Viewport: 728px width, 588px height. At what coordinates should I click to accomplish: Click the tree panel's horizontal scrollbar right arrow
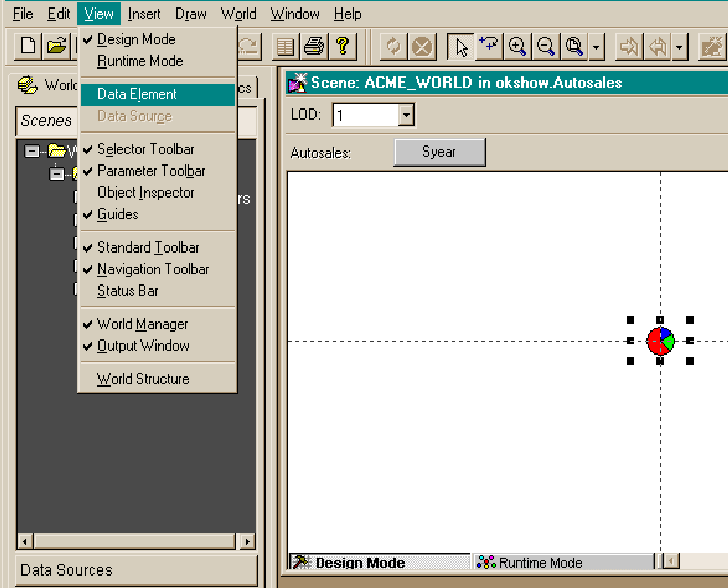click(x=246, y=541)
